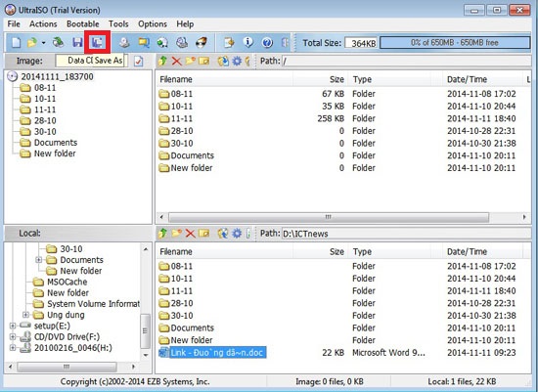Image resolution: width=538 pixels, height=392 pixels.
Task: Expand the Ung dung folder node
Action: (x=25, y=315)
